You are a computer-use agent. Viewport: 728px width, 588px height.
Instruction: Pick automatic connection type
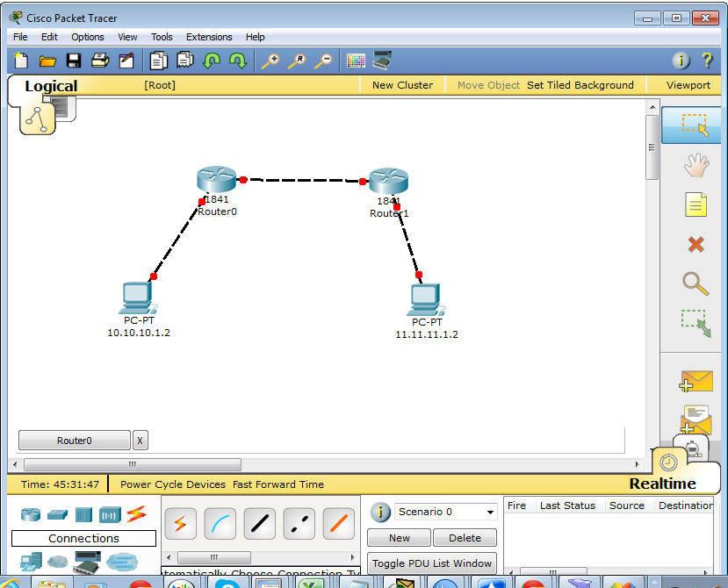(181, 524)
